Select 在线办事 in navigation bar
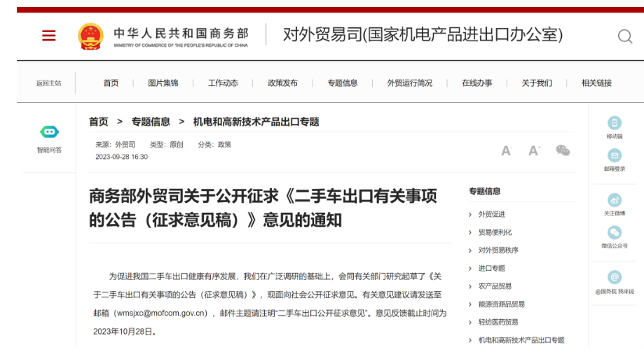The height and width of the screenshot is (359, 644). click(477, 83)
